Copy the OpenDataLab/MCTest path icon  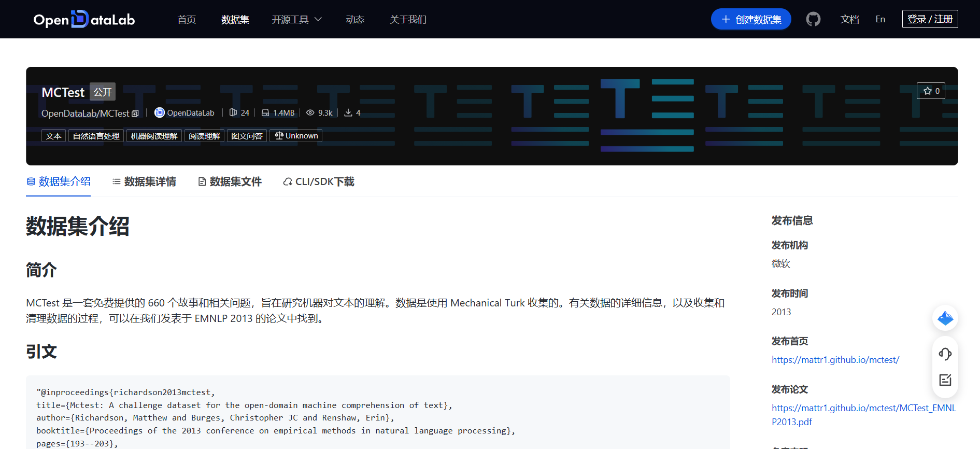135,114
